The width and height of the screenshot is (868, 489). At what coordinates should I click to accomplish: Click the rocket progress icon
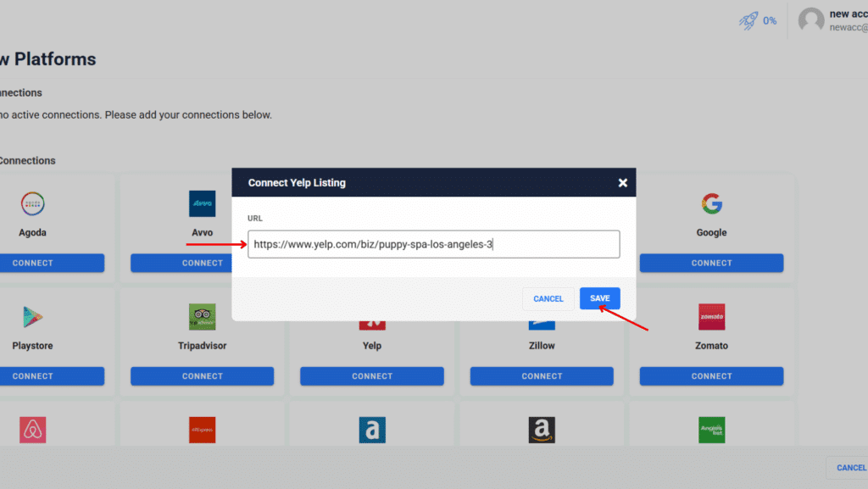tap(748, 20)
